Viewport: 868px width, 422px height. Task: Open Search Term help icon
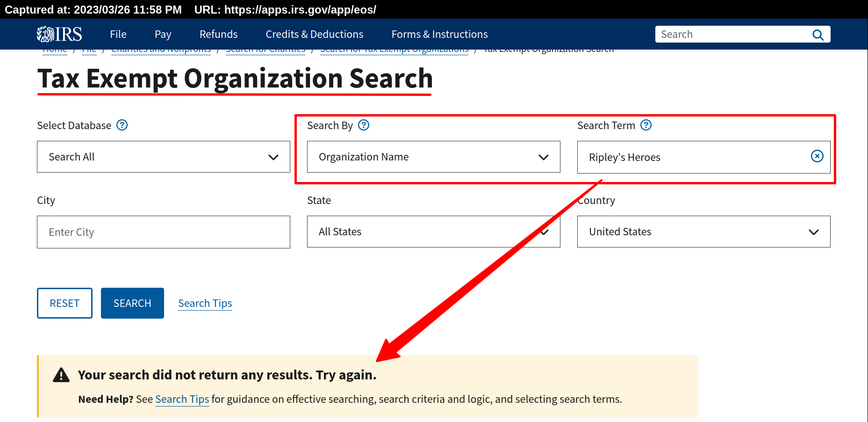[646, 125]
